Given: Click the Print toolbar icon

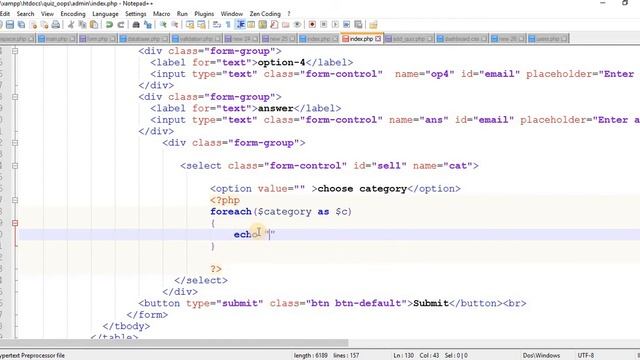Looking at the screenshot, I should [56, 24].
